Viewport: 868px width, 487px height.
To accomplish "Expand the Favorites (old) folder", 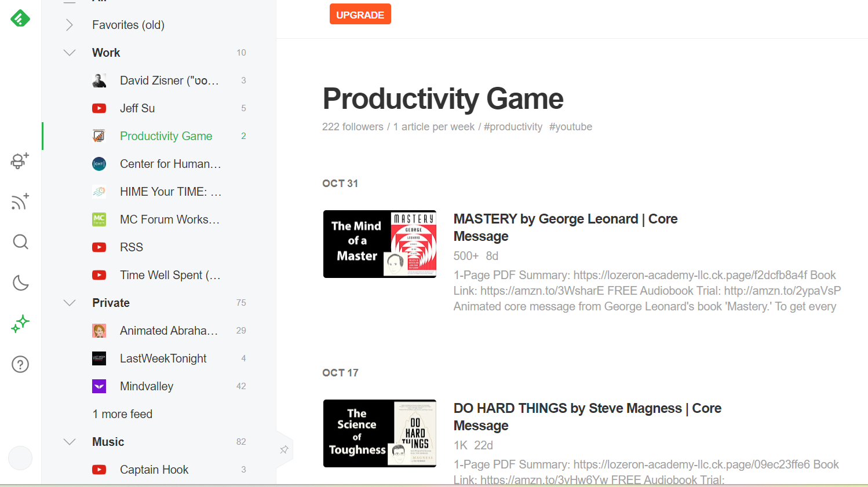I will pos(69,24).
